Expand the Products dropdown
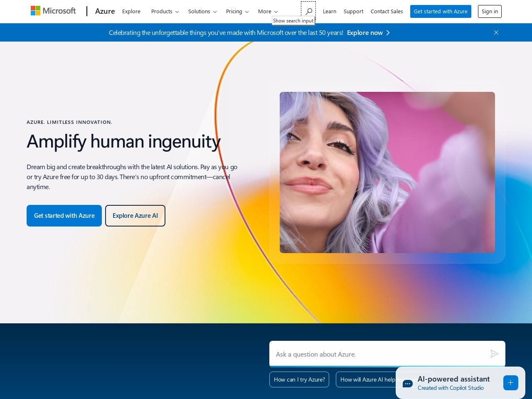Image resolution: width=532 pixels, height=399 pixels. coord(165,11)
